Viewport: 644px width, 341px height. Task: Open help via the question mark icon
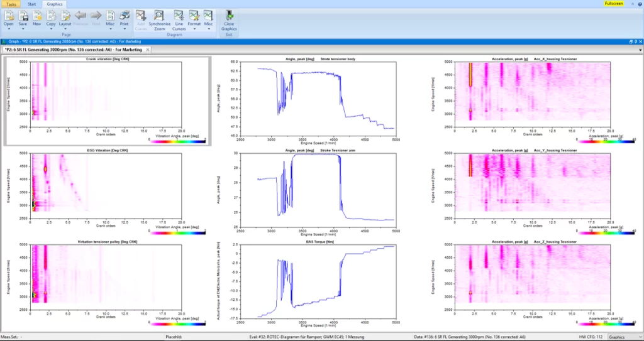coord(639,3)
